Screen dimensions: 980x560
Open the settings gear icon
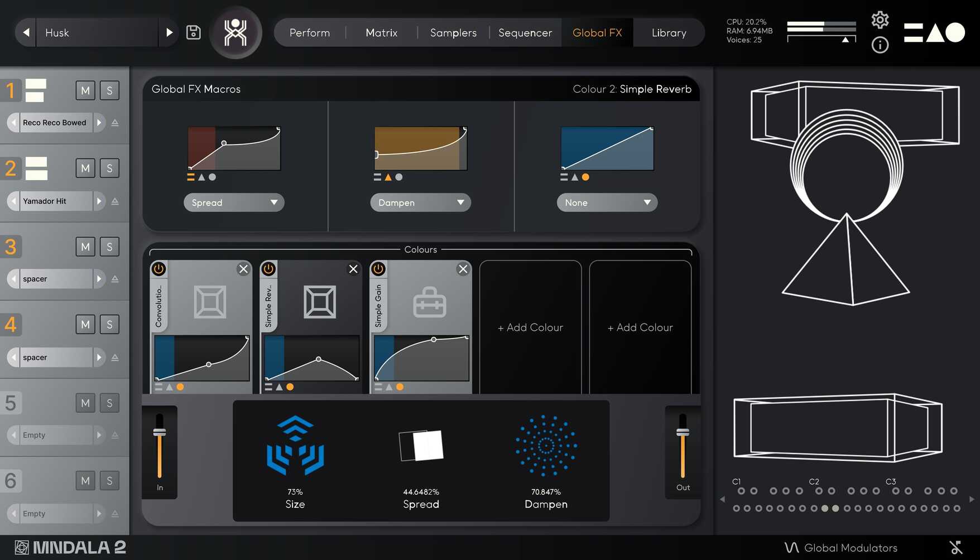click(x=880, y=20)
